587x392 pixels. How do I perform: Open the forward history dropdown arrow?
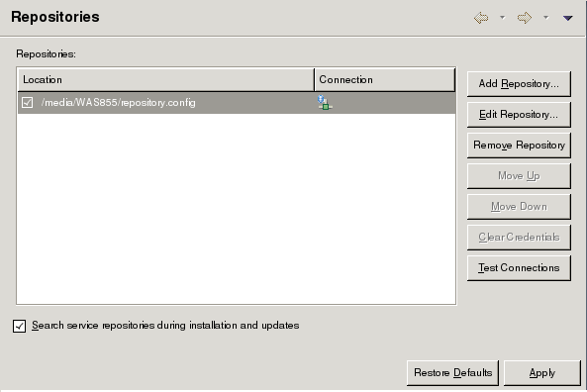545,17
